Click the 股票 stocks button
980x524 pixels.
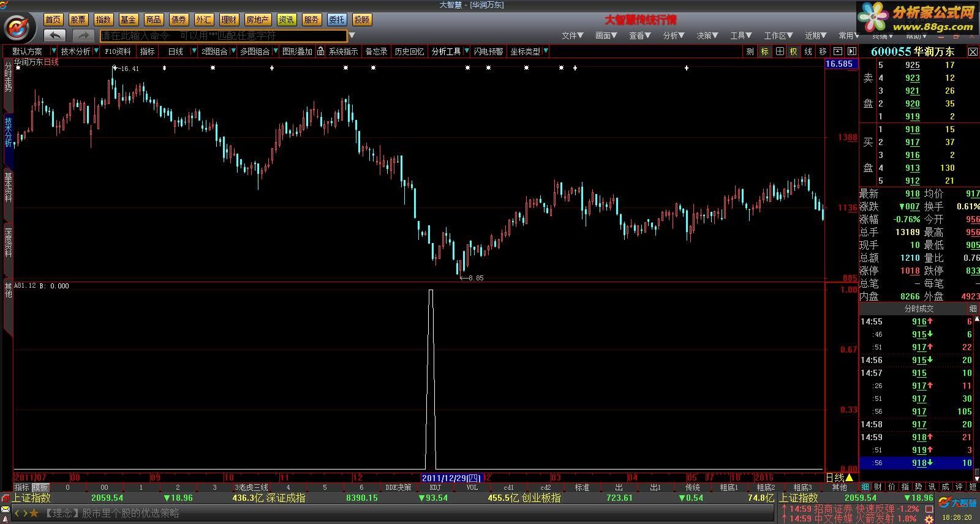tap(78, 20)
